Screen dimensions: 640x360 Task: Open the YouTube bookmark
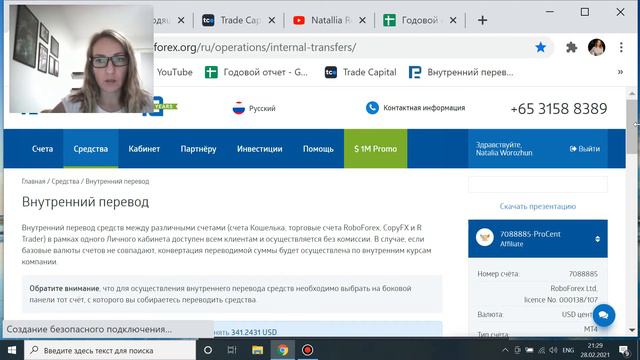(175, 72)
